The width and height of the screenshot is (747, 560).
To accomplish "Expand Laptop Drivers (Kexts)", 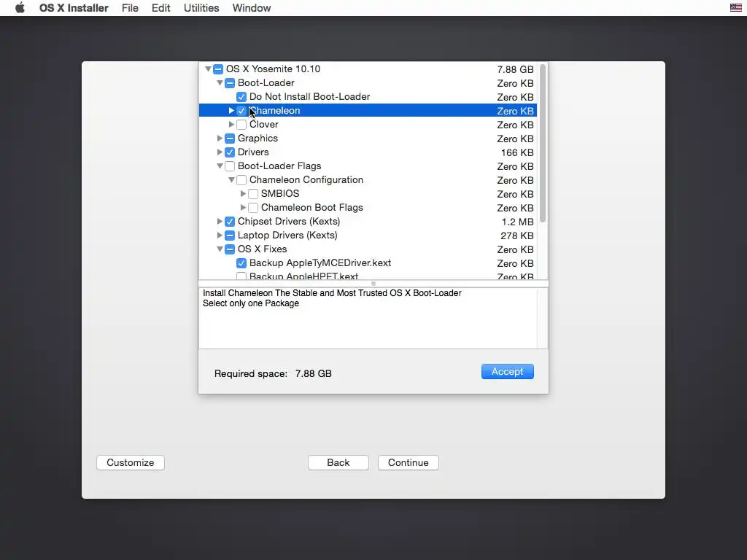I will point(220,236).
